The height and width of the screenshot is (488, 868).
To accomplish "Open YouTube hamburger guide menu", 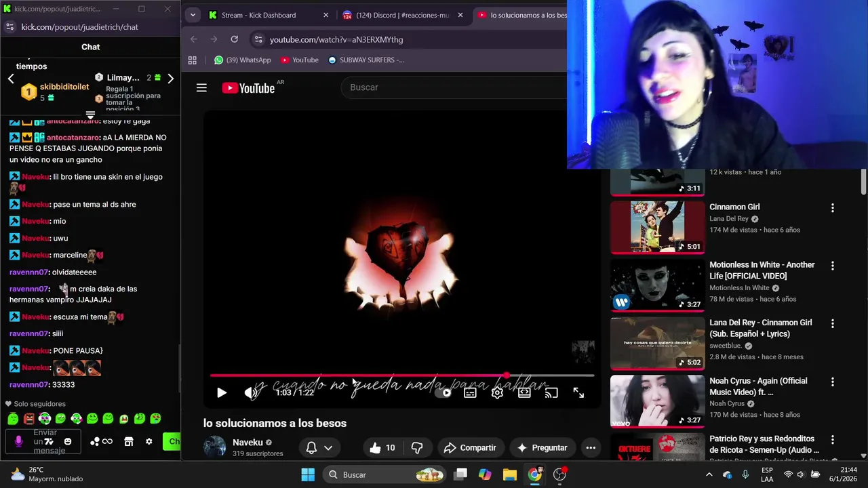I will pos(201,87).
